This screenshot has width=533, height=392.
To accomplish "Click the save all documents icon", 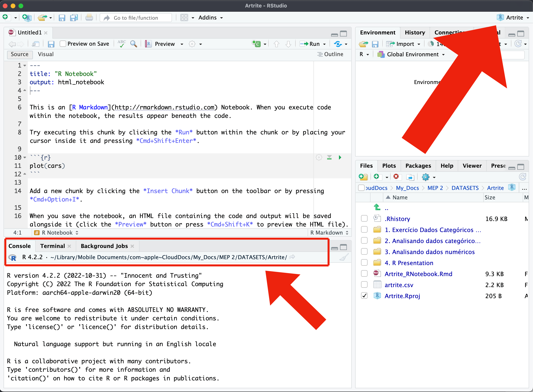I will tap(74, 18).
